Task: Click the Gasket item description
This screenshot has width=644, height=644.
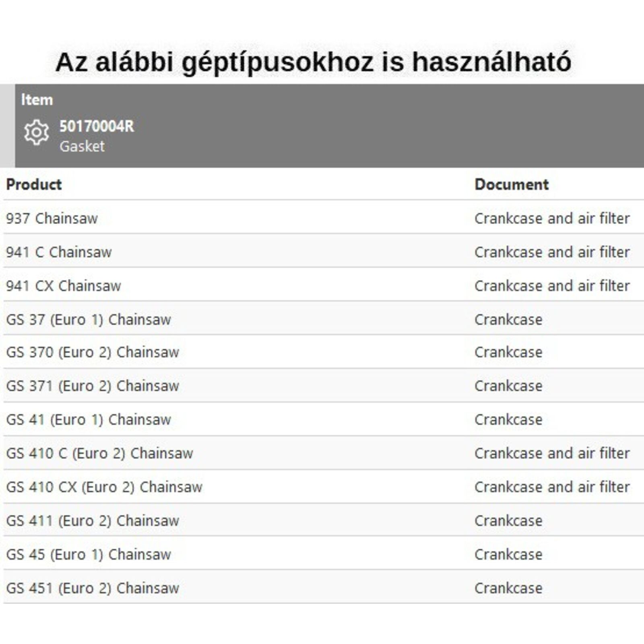Action: click(x=82, y=146)
